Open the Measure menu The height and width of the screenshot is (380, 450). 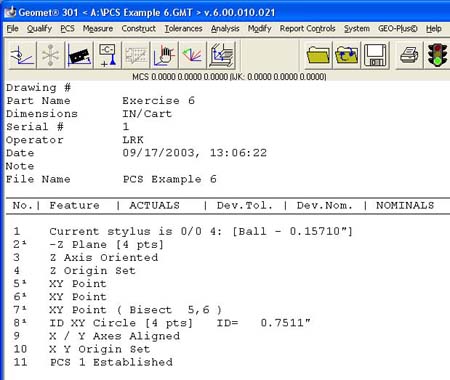98,29
